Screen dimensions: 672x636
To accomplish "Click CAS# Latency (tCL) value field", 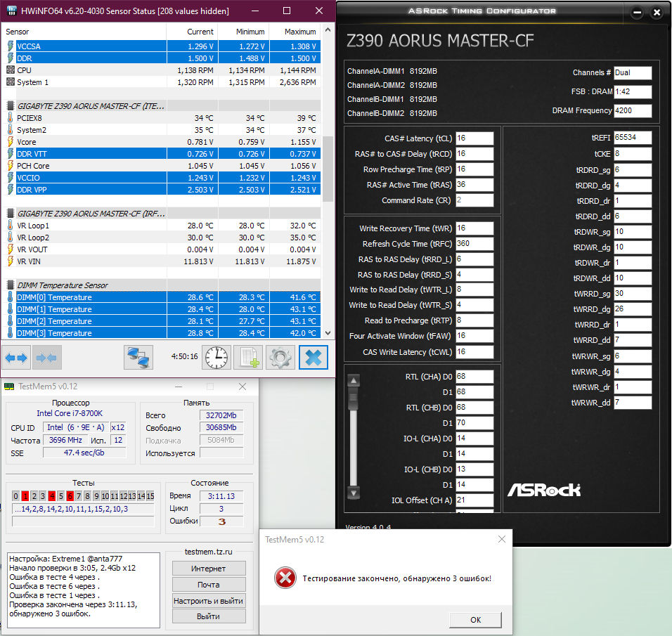I will (x=474, y=138).
